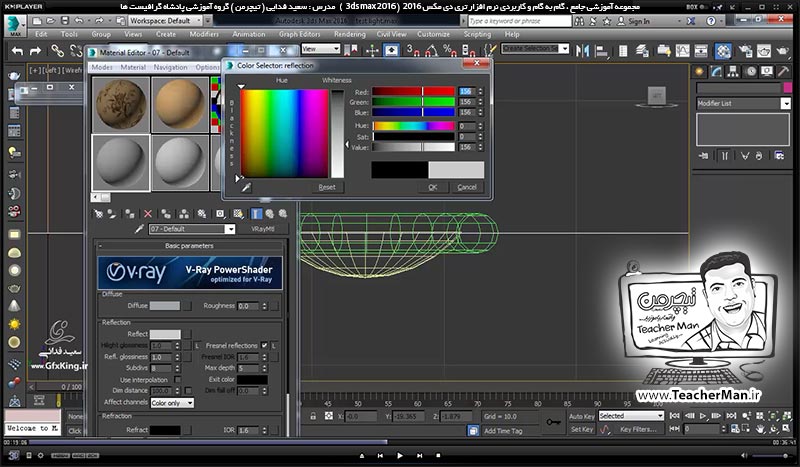Click the Save File icon in quick access toolbar
This screenshot has width=800, height=467.
(x=64, y=21)
